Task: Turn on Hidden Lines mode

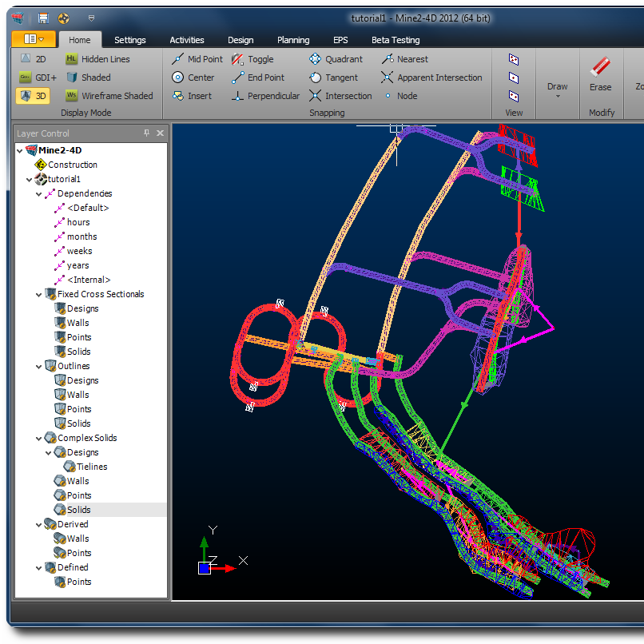Action: click(97, 59)
